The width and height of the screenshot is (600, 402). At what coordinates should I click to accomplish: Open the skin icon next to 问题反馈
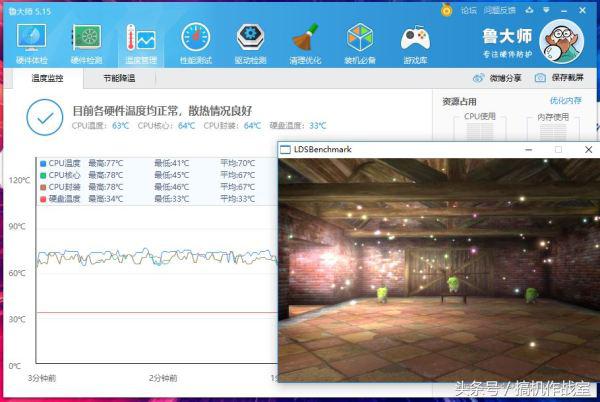[529, 10]
